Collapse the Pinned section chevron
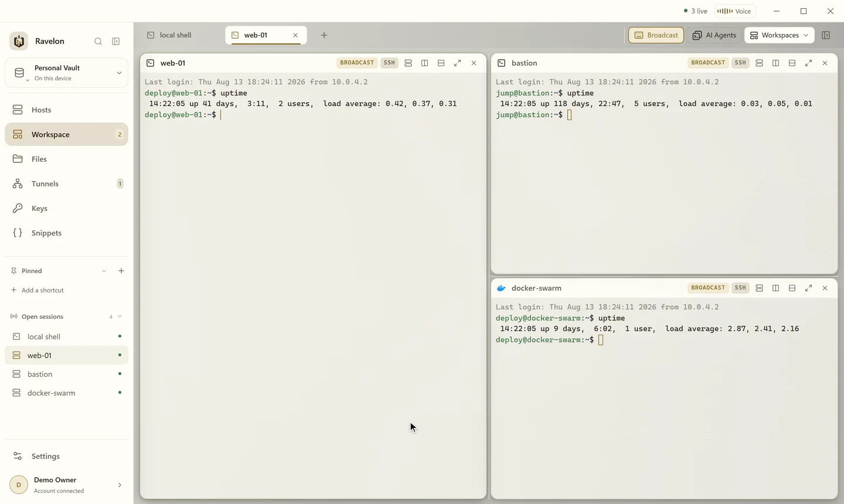The image size is (844, 504). [104, 271]
